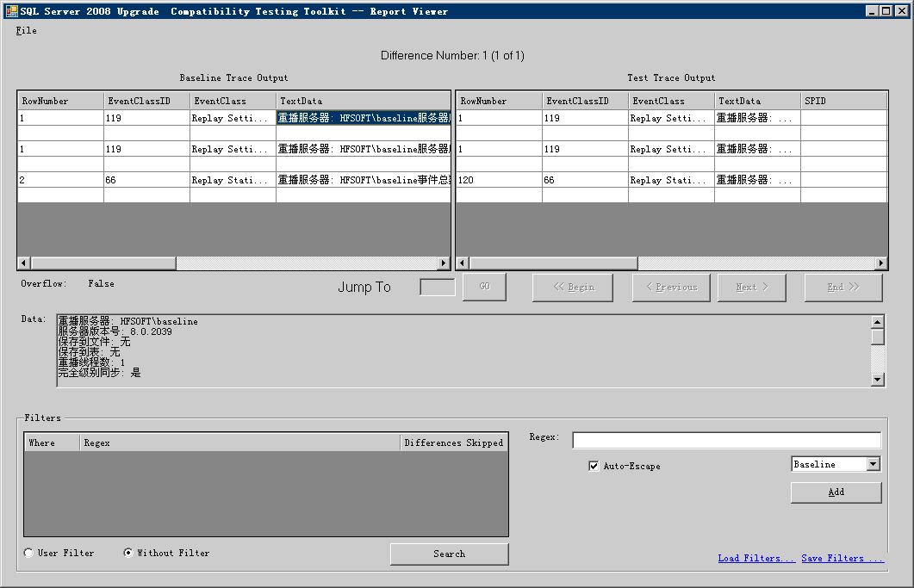Click the "保存到文件: 无" line in Data box
Screen dimensions: 914x588
pyautogui.click(x=94, y=342)
